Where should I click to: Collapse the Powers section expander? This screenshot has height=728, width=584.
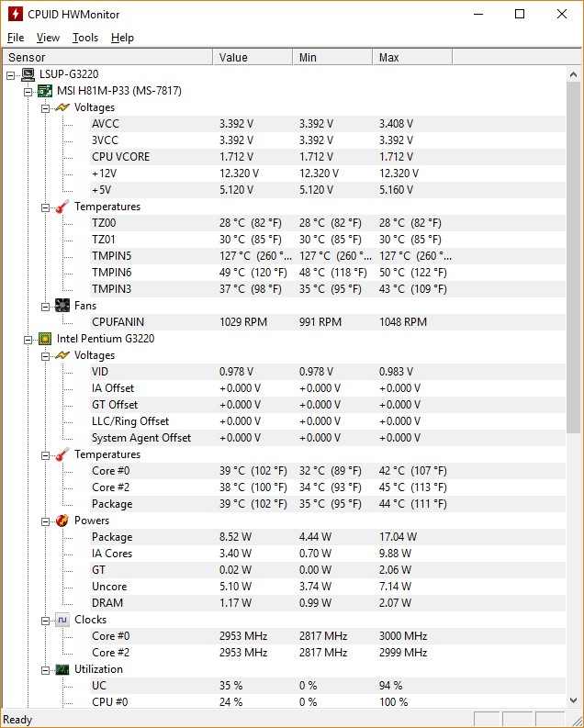(x=44, y=521)
